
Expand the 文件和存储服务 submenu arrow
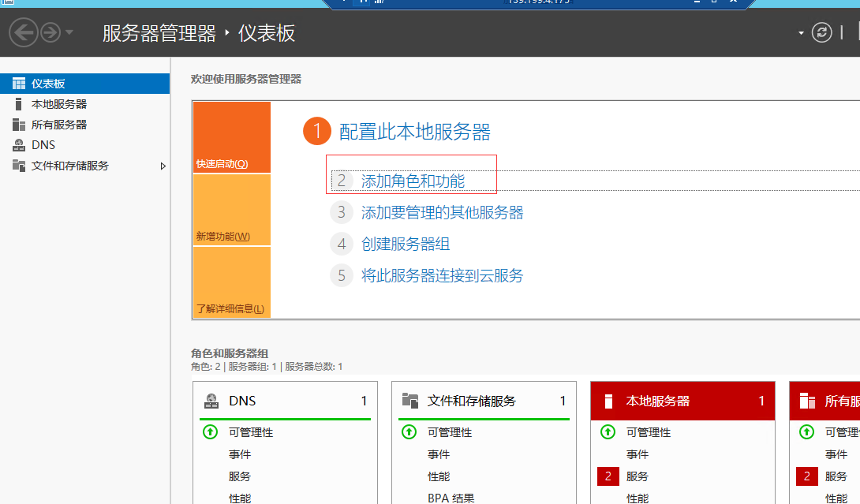(x=163, y=166)
